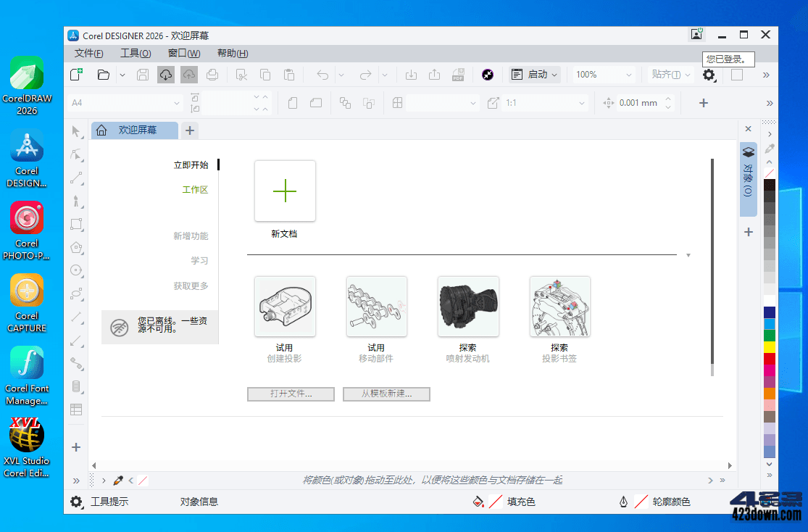
Task: Click the Save icon on the toolbar
Action: tap(142, 74)
